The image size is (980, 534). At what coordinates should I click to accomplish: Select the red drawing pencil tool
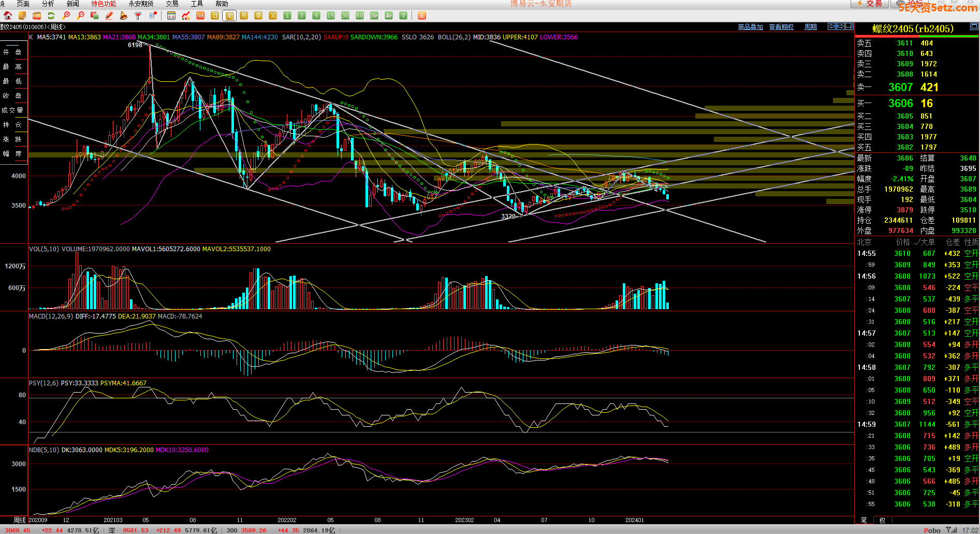tap(109, 16)
